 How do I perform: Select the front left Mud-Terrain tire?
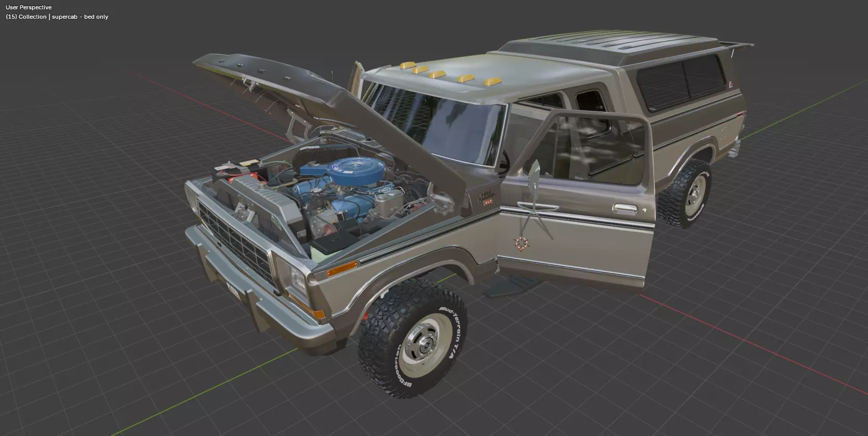pyautogui.click(x=412, y=339)
